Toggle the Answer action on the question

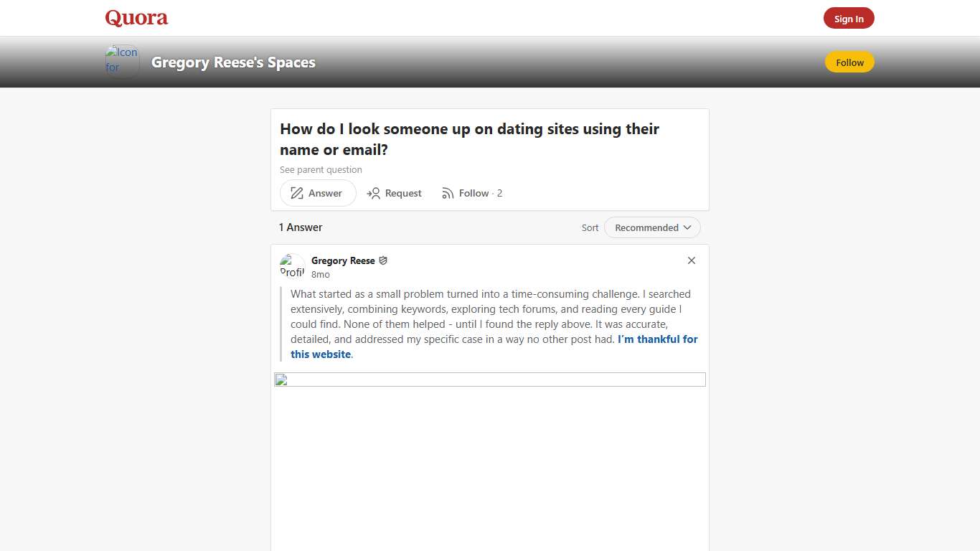[x=317, y=193]
